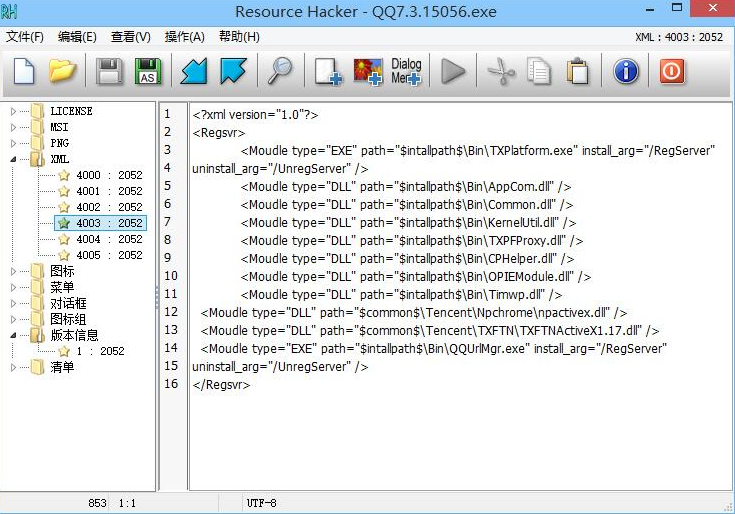Select version info item 1 : 2052

(100, 351)
